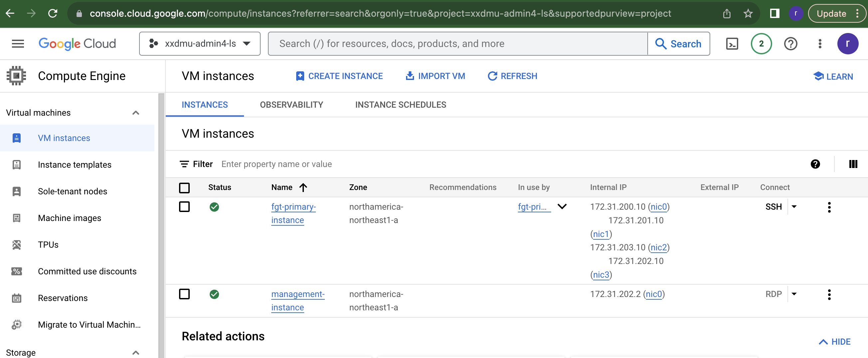Open the fgt-primary-instance link
This screenshot has height=358, width=868.
coord(293,213)
